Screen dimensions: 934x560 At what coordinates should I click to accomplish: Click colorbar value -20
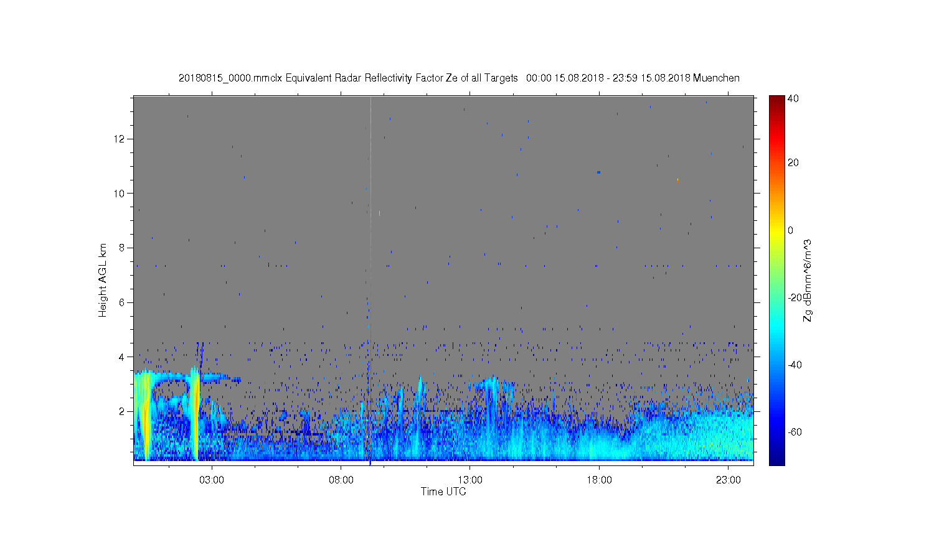point(795,298)
